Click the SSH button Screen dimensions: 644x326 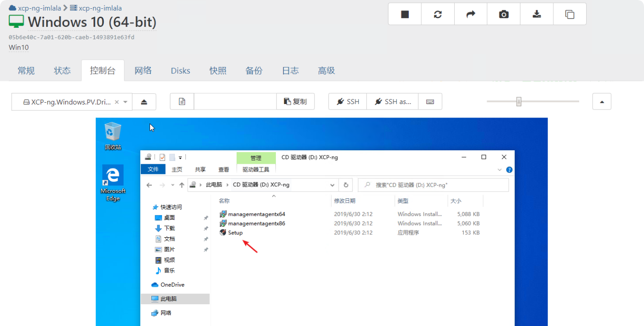click(348, 102)
